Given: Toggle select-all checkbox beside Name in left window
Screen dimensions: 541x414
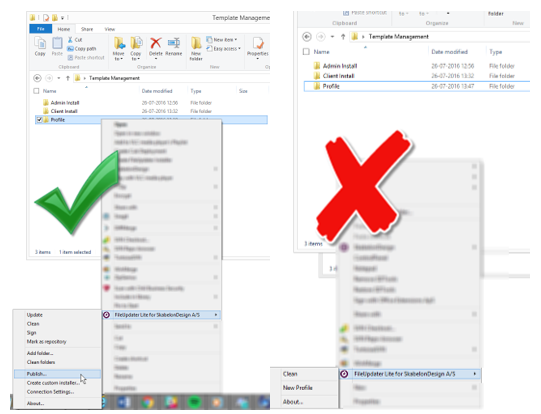Looking at the screenshot, I should tap(36, 91).
